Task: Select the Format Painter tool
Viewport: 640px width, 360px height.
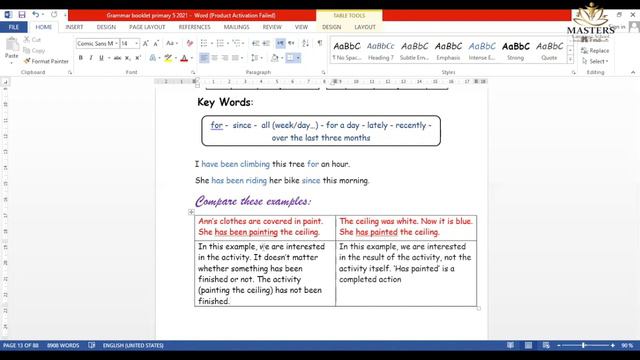Action: (46, 61)
